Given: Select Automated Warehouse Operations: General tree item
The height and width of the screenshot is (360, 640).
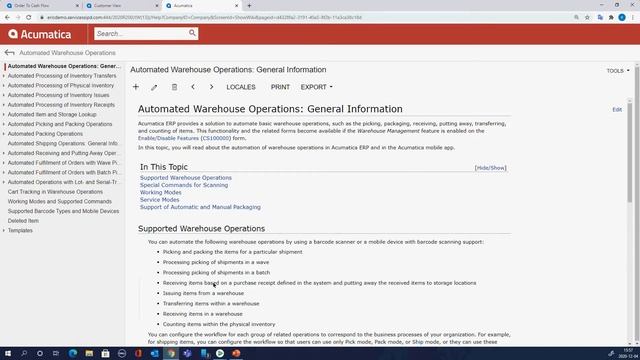Looking at the screenshot, I should (x=64, y=66).
